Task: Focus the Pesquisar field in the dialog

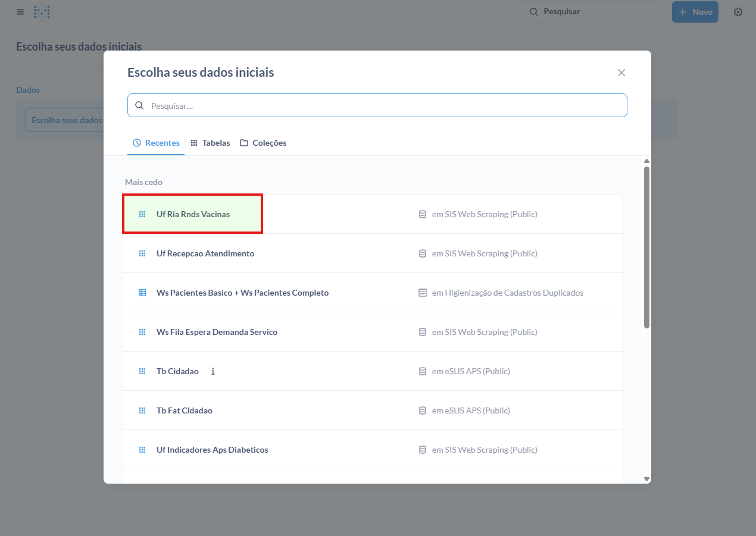Action: coord(381,105)
